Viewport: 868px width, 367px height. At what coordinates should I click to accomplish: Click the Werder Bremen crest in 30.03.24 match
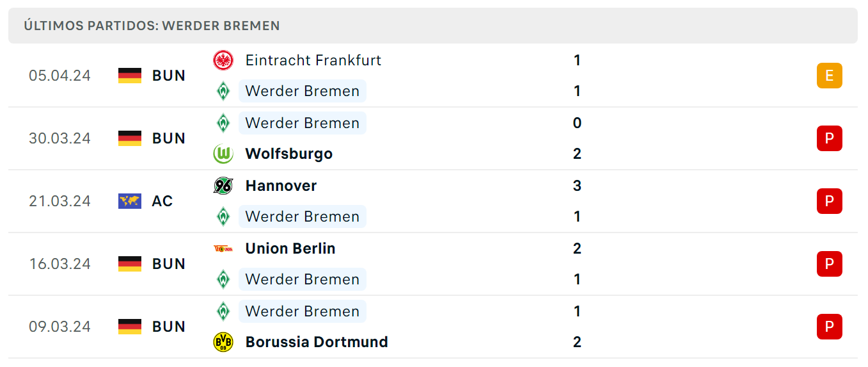223,122
